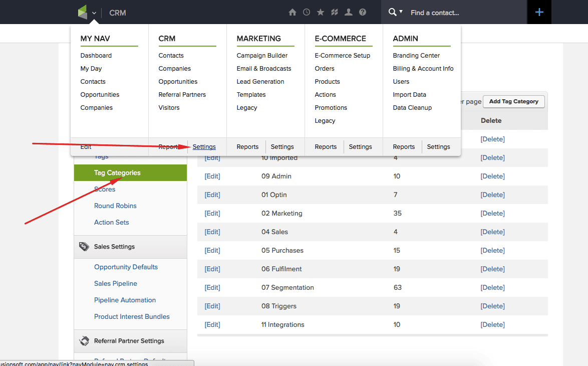This screenshot has height=366, width=588.
Task: Edit the 07 Segmentation tag category
Action: [212, 288]
